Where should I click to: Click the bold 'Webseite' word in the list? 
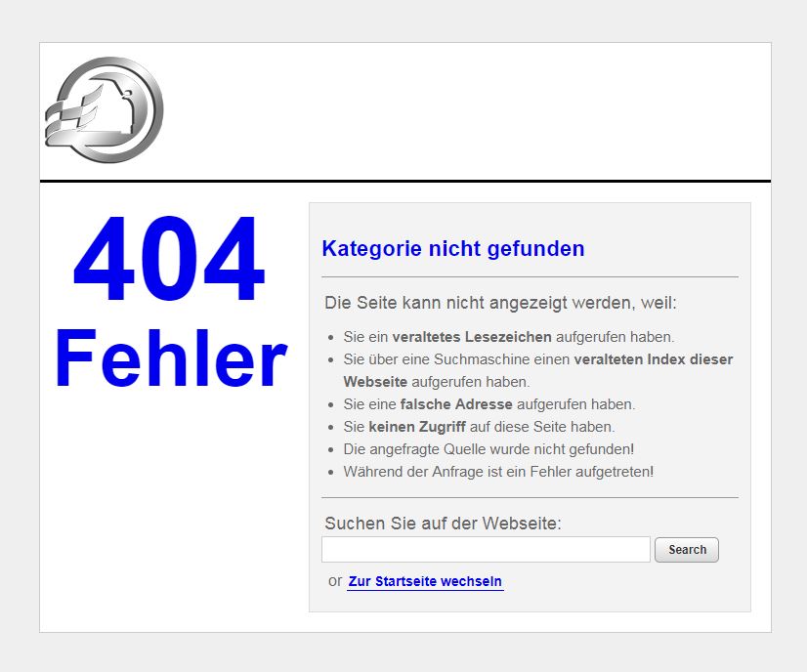point(375,382)
